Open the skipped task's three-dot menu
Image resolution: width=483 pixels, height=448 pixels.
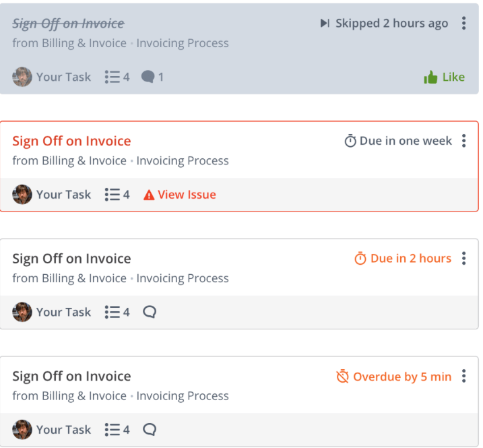point(463,23)
